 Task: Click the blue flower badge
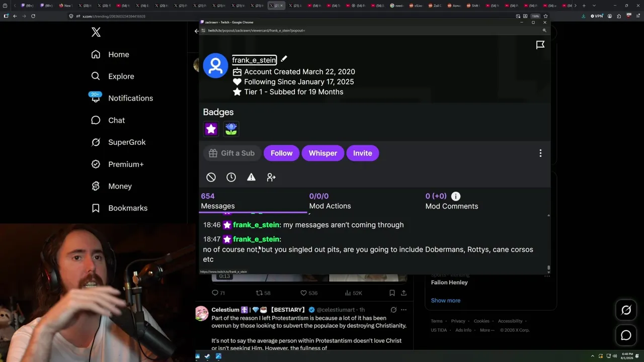coord(231,129)
